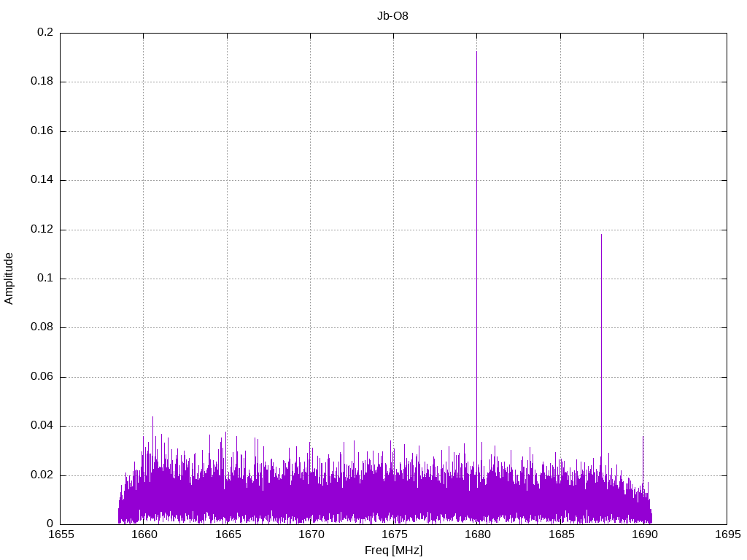Click the 0.14 y-axis tick label
Screen dimensions: 747x560
(42, 180)
